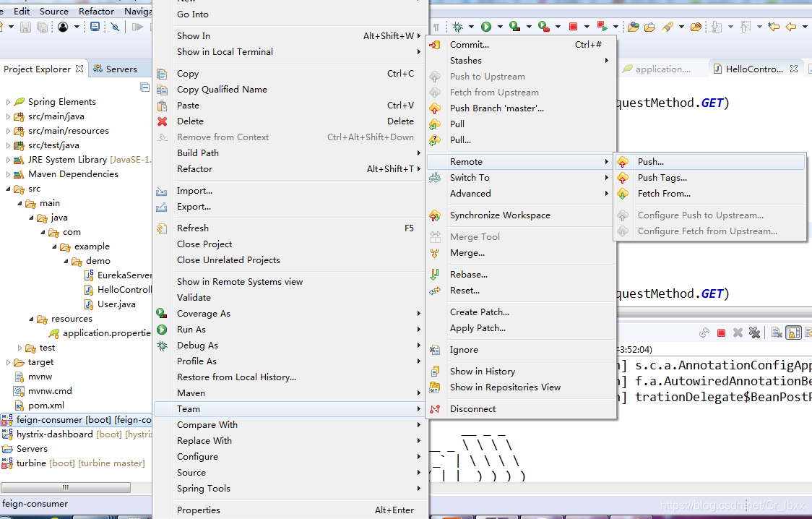Click the Run toolbar button
Viewport: 812px width, 519px height.
485,27
